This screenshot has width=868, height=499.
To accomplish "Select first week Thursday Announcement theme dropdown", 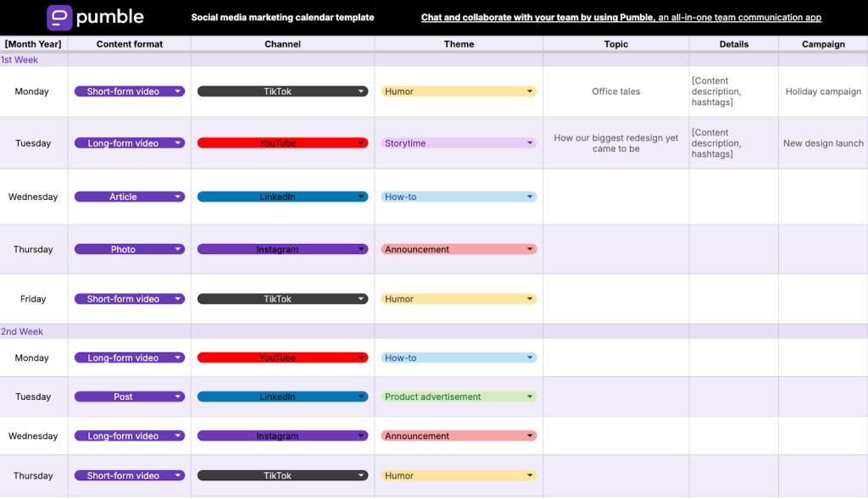I will click(x=459, y=249).
